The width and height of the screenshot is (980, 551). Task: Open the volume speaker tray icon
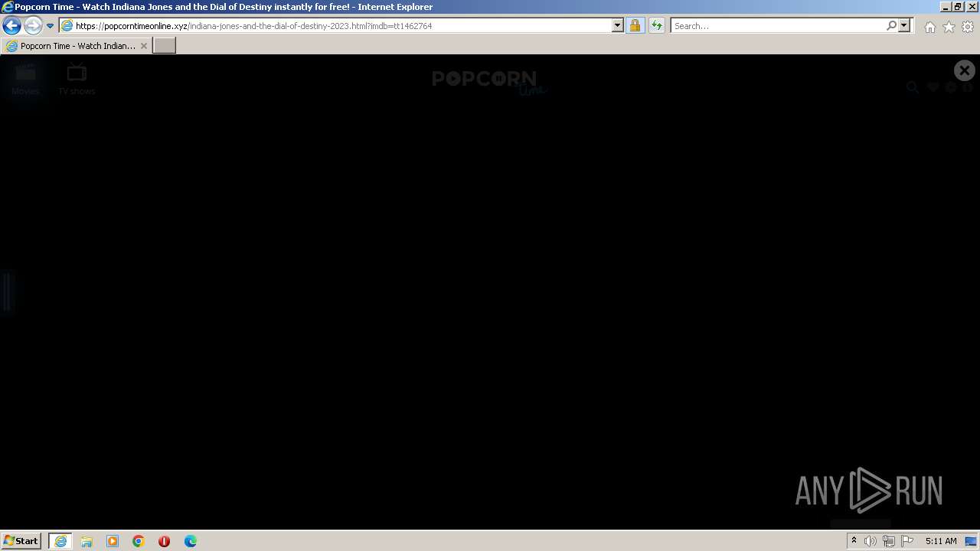pos(871,541)
